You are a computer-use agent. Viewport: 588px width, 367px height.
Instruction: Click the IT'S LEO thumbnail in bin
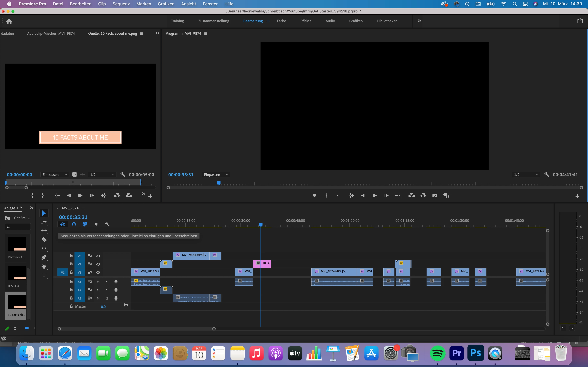(17, 273)
